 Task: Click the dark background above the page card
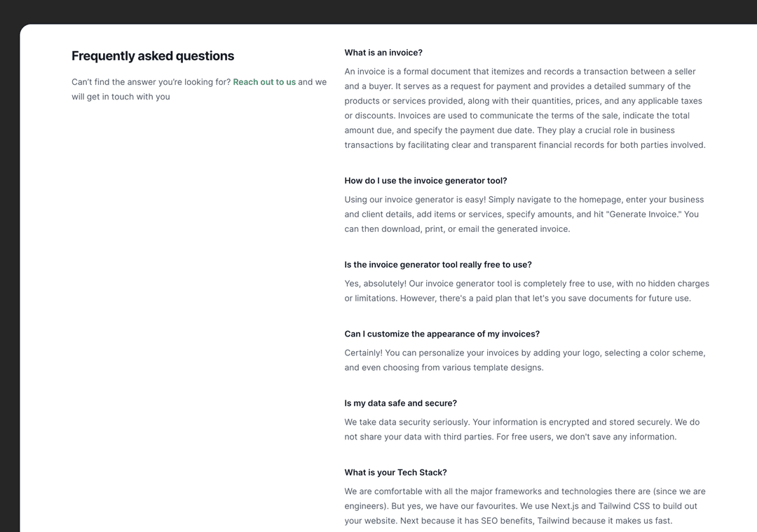(x=378, y=11)
